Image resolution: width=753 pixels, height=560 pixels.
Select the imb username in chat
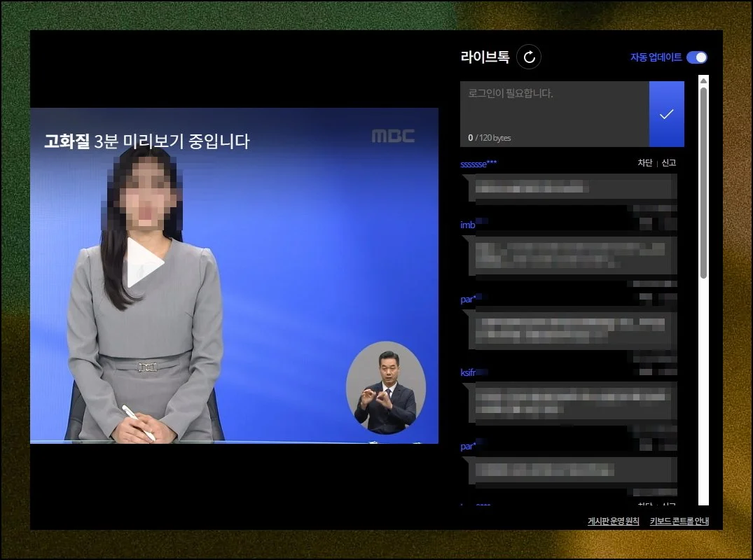pos(468,225)
